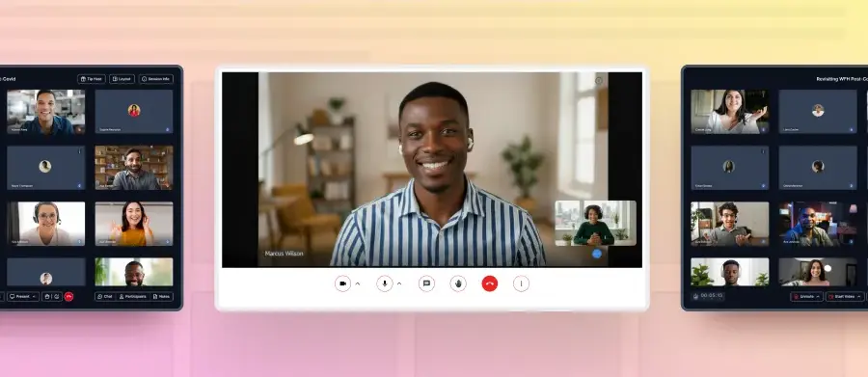Click Revisiting WFH session title in right window

[x=841, y=79]
